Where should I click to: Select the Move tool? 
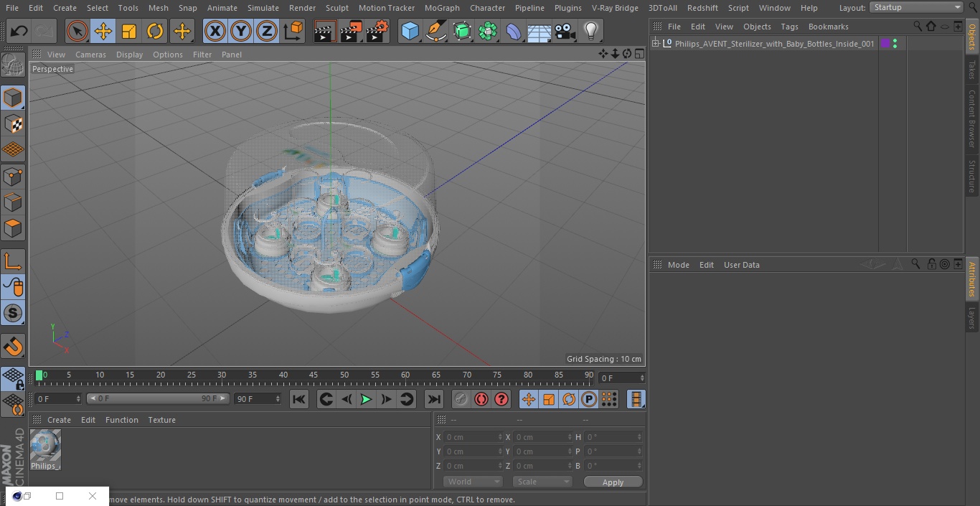[103, 31]
